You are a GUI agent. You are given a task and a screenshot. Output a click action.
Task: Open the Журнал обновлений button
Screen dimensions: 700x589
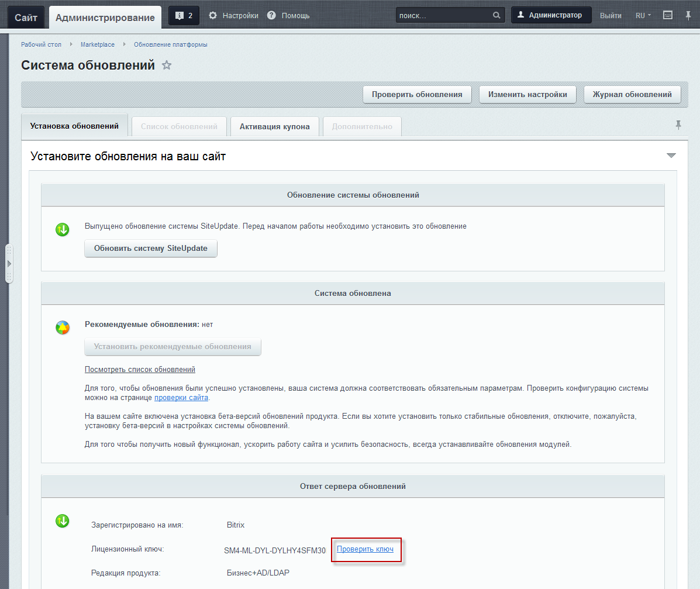tap(632, 94)
